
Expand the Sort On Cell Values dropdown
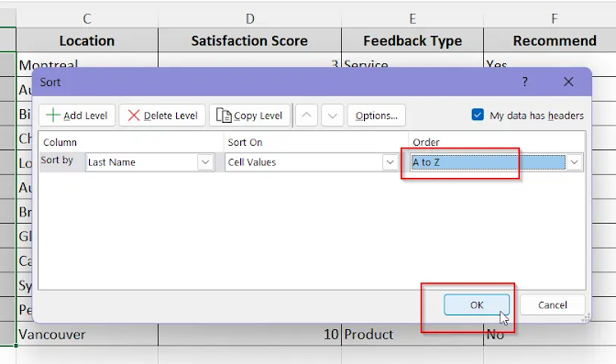click(390, 162)
